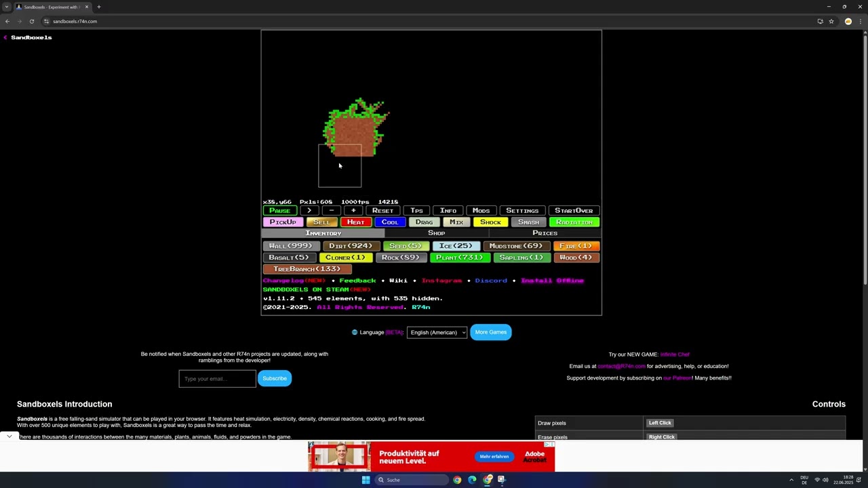Image resolution: width=868 pixels, height=488 pixels.
Task: Open the Tps setting button
Action: (416, 211)
